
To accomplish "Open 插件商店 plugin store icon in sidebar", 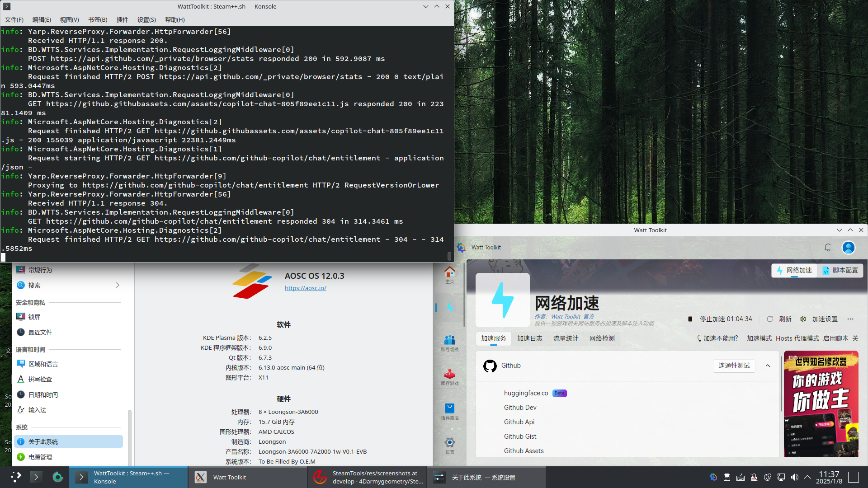I will click(x=449, y=412).
